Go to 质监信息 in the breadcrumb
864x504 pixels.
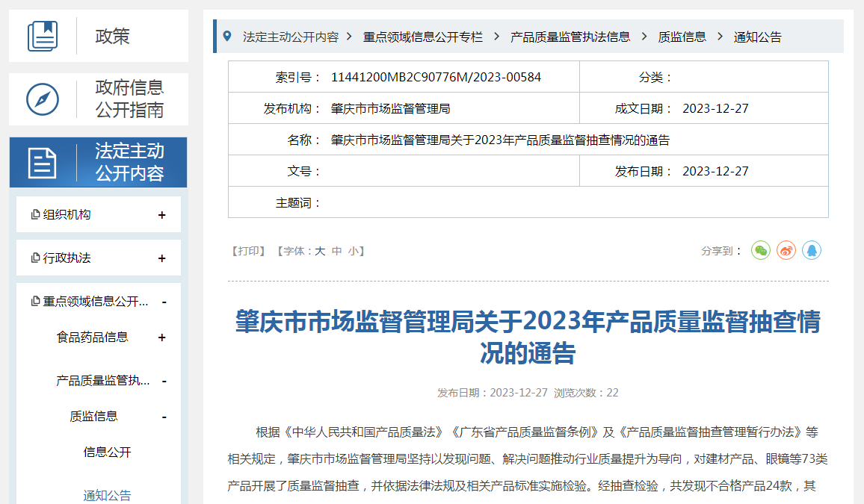pyautogui.click(x=682, y=37)
